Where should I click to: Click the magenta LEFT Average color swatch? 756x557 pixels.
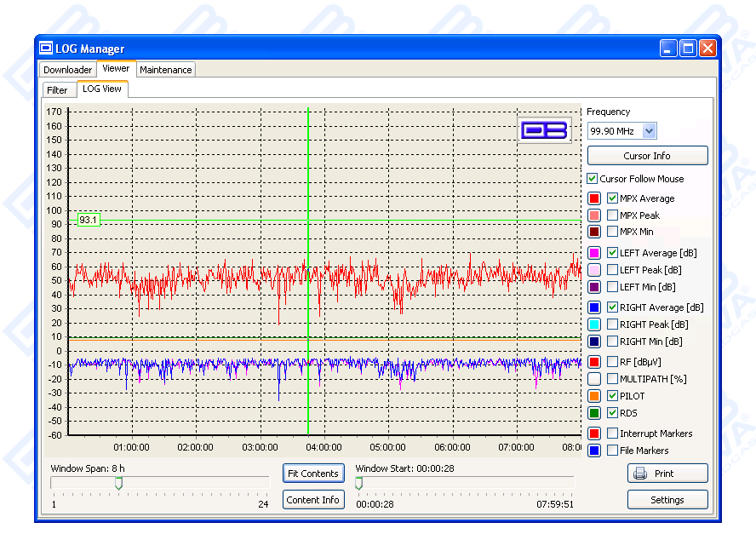point(594,253)
